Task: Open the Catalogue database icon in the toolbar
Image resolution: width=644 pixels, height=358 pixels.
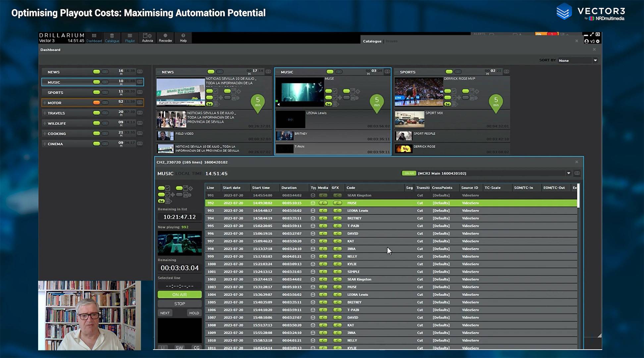Action: (x=112, y=38)
